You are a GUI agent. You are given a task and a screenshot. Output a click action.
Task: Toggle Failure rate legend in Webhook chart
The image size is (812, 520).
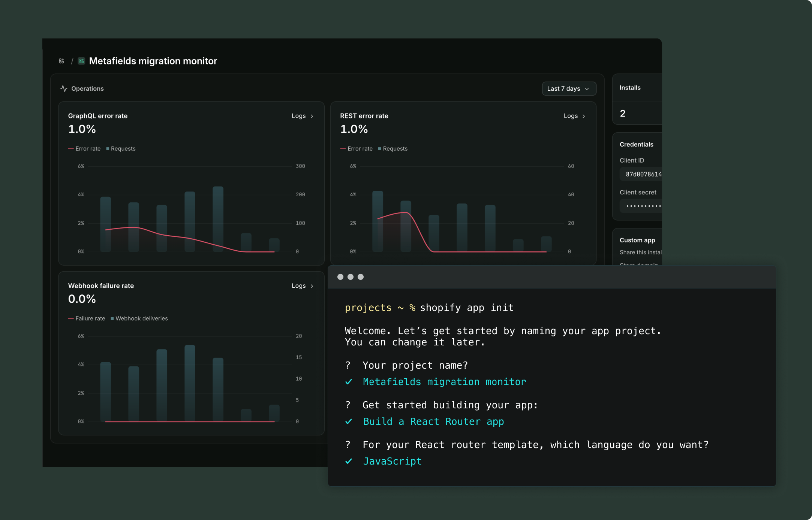point(87,318)
